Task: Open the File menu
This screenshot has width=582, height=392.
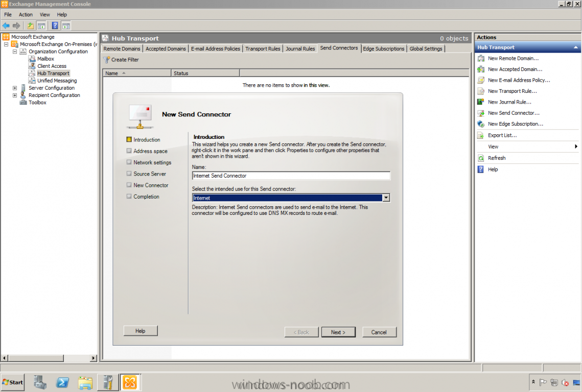Action: pos(8,14)
